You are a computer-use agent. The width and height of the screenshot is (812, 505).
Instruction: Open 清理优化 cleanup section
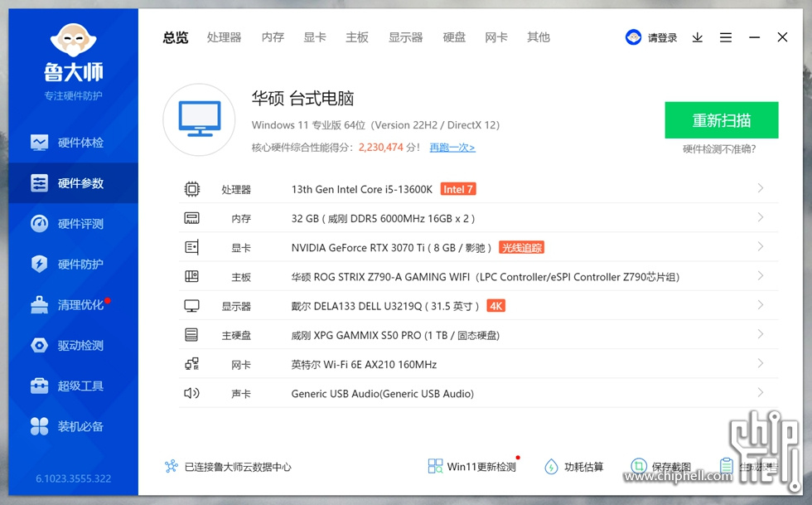tap(73, 304)
